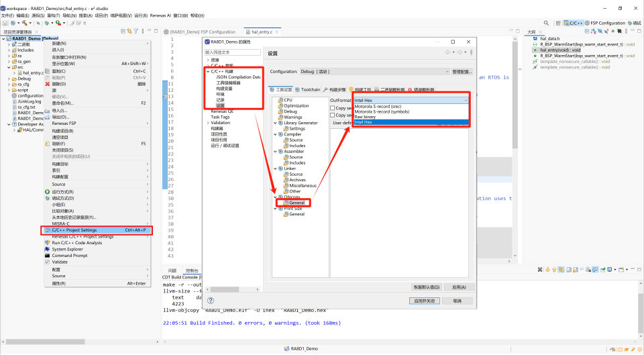644x355 pixels.
Task: Click the Save toolbar icon
Action: click(5, 23)
